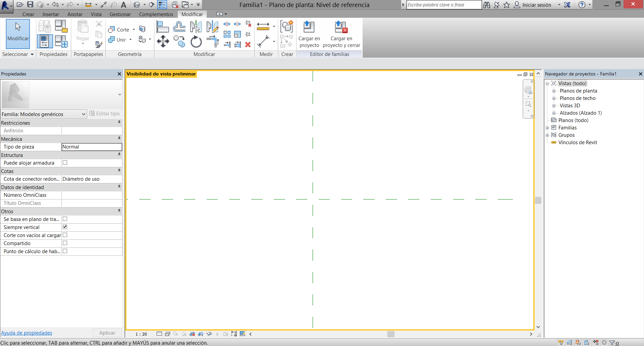Expand the Familias node in project browser

pos(548,127)
